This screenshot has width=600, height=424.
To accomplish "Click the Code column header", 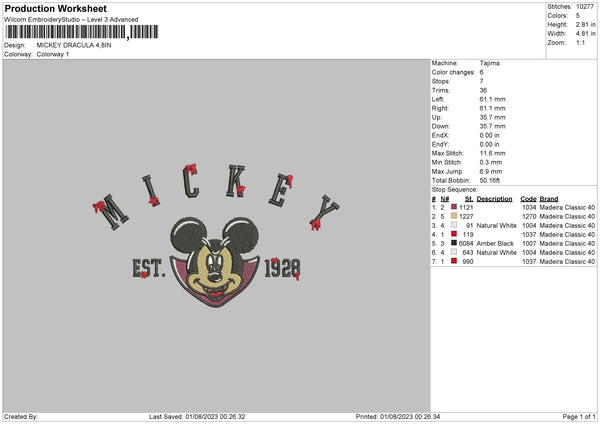I will click(529, 198).
